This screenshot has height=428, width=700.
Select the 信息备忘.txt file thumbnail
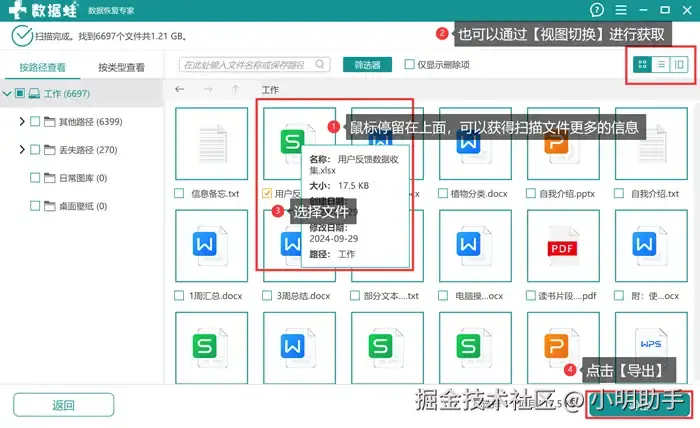[x=212, y=143]
